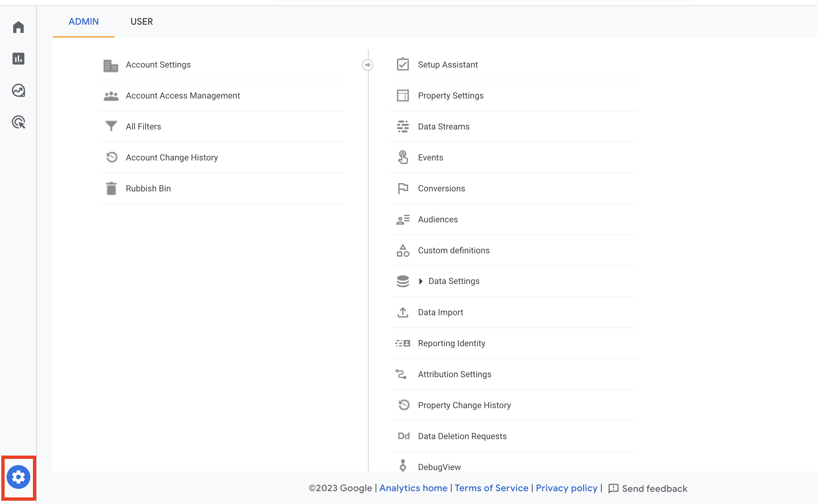The image size is (817, 504).
Task: Open Account Change History
Action: click(172, 157)
